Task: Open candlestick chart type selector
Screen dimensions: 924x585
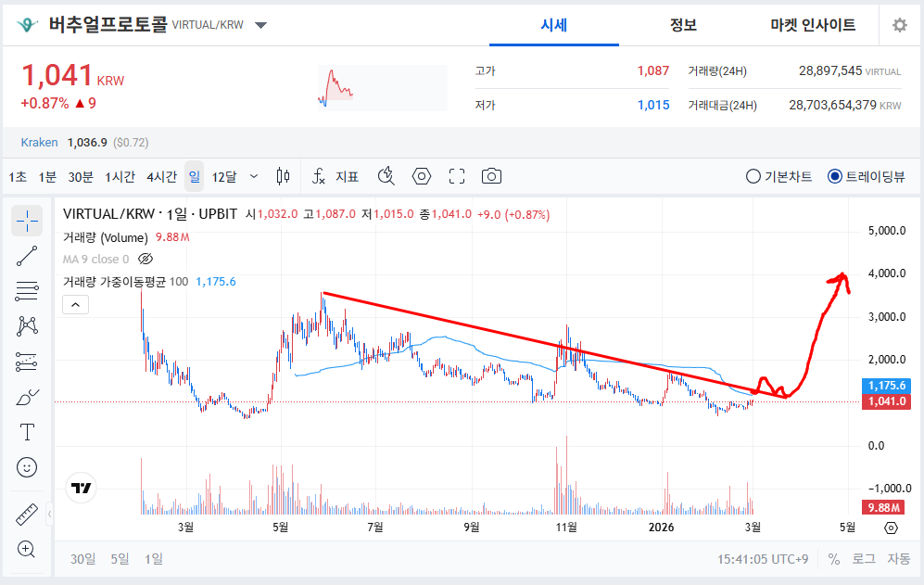Action: point(284,176)
